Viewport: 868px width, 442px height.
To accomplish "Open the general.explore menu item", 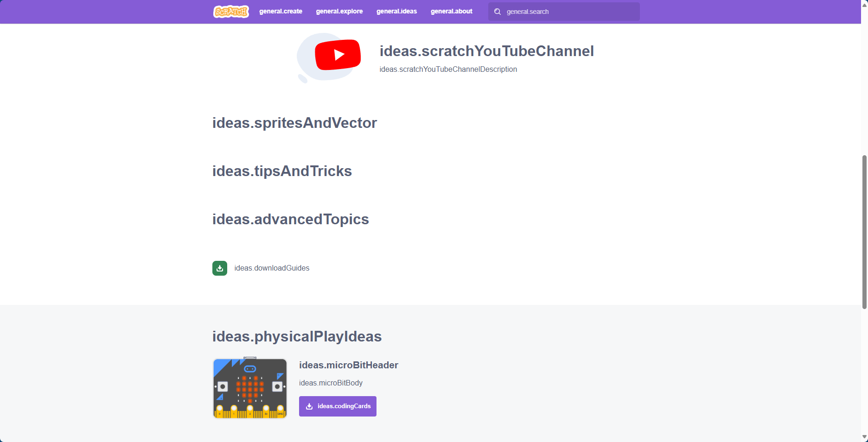I will [x=339, y=12].
